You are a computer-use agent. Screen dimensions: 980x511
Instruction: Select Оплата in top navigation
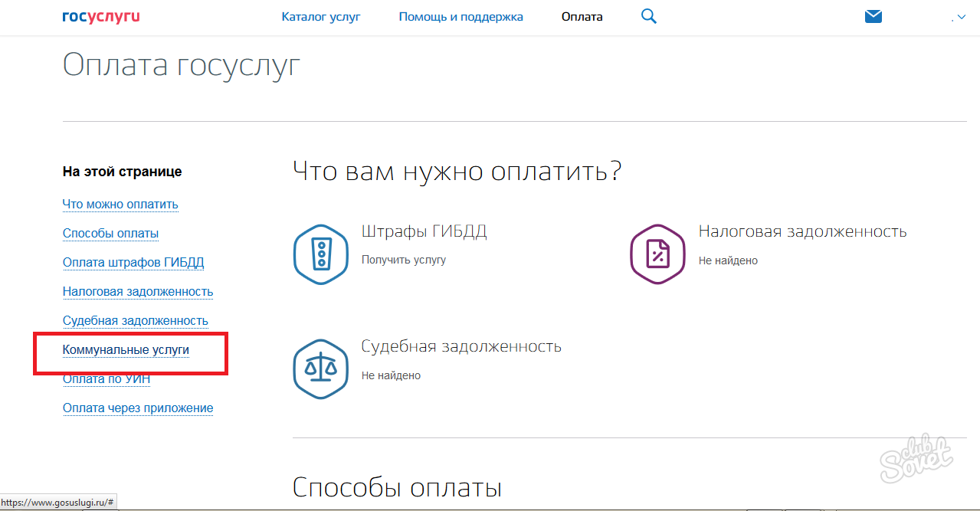pos(582,16)
